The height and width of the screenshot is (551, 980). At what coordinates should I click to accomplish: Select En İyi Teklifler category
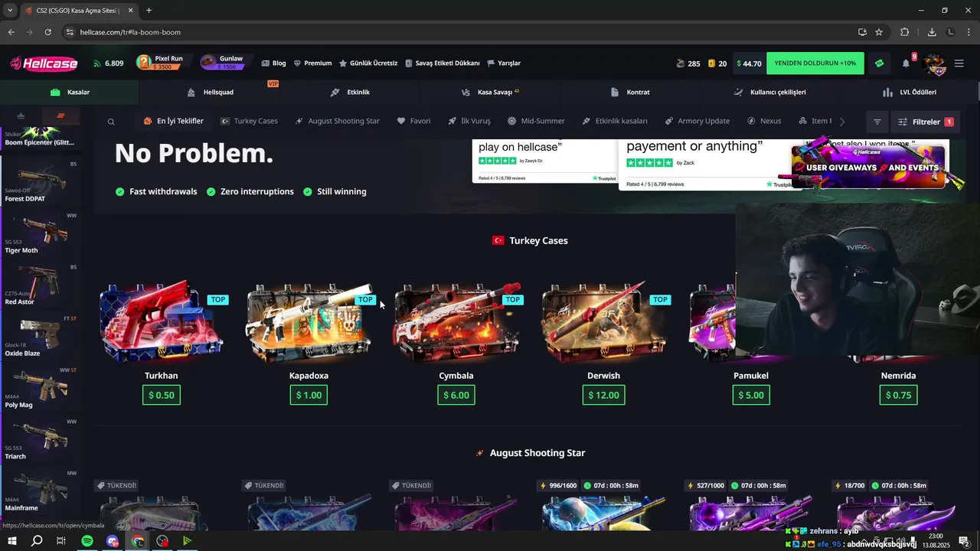(174, 121)
